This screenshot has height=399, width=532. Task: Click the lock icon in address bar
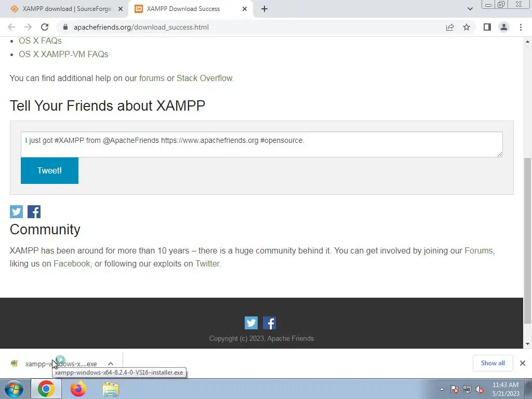66,27
